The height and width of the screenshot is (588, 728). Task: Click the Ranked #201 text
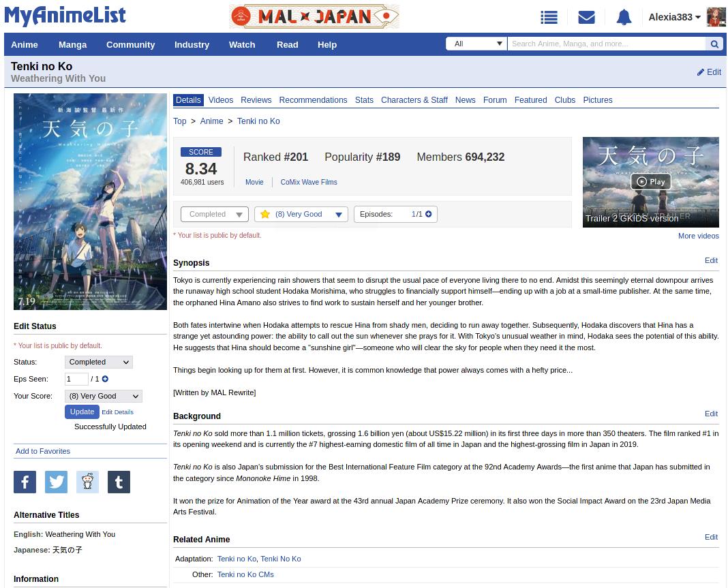pos(276,157)
